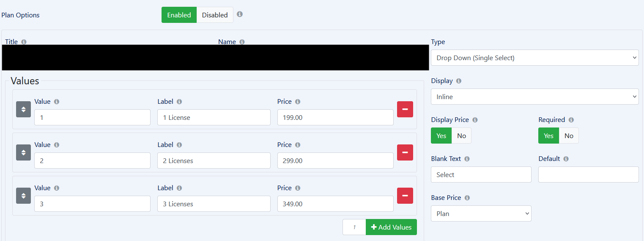Click the Blank Text input field
Screen dimensions: 644x241
point(481,175)
